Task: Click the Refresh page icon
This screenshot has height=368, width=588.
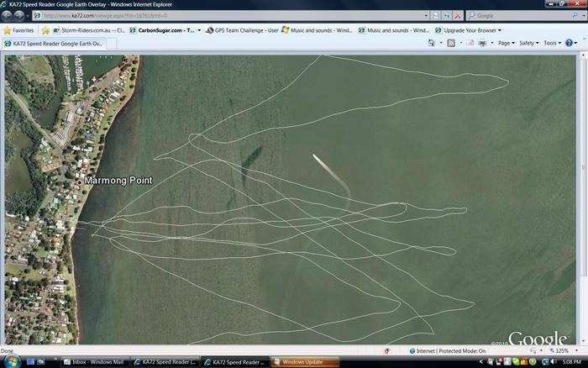Action: point(446,15)
